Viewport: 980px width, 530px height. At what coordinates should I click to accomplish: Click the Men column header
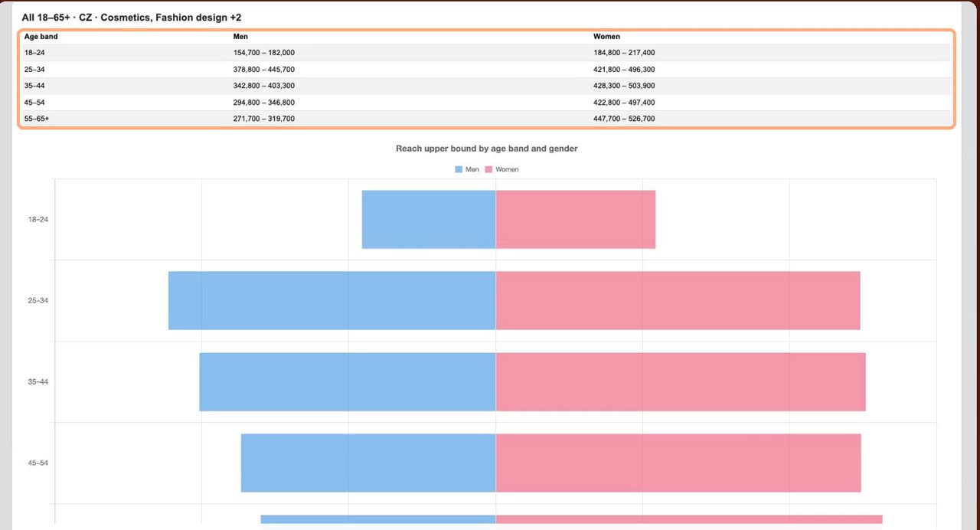click(x=240, y=37)
